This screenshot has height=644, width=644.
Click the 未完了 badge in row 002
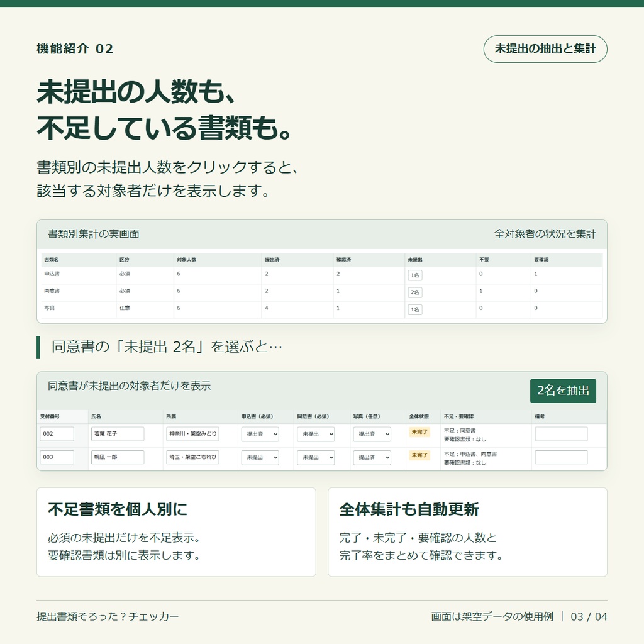pos(419,431)
